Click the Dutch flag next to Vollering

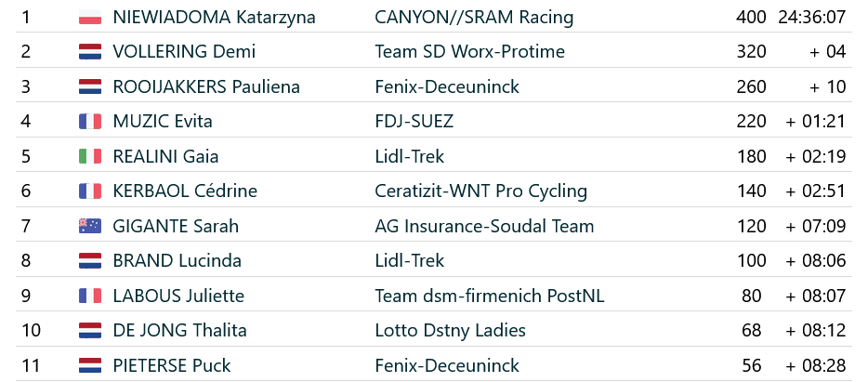90,52
